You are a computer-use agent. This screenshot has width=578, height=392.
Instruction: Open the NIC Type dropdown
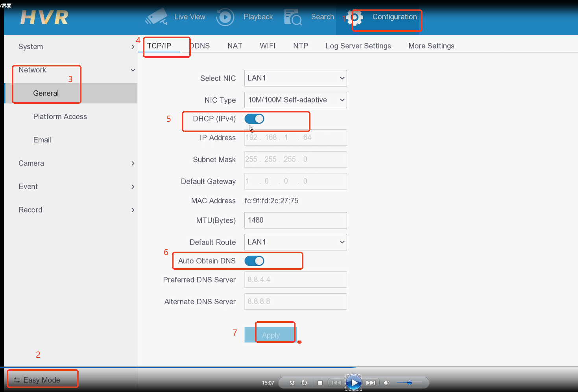(x=295, y=100)
